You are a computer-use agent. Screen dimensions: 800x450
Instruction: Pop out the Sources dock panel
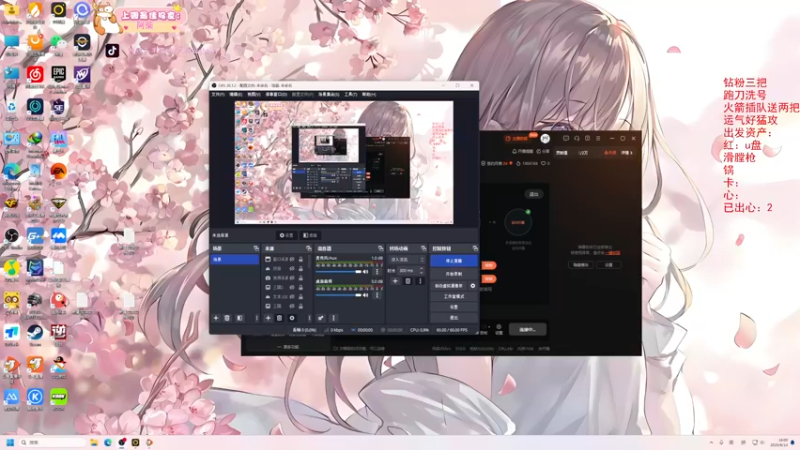point(308,248)
